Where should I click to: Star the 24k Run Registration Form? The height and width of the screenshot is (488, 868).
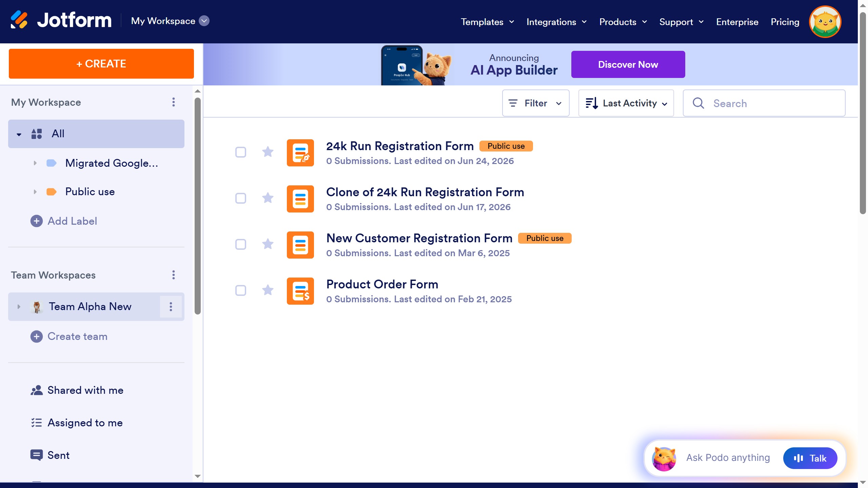(268, 151)
